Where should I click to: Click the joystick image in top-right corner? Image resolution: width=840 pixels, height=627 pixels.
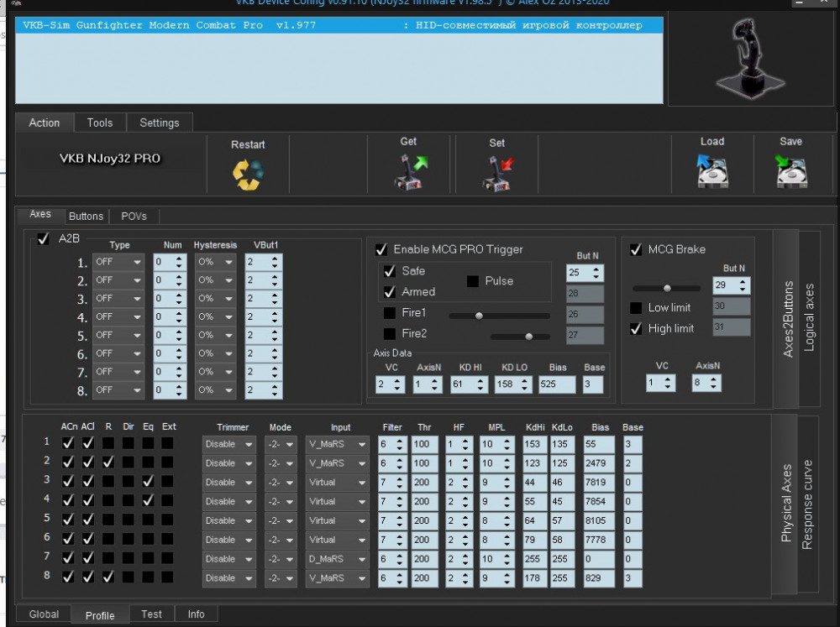749,57
